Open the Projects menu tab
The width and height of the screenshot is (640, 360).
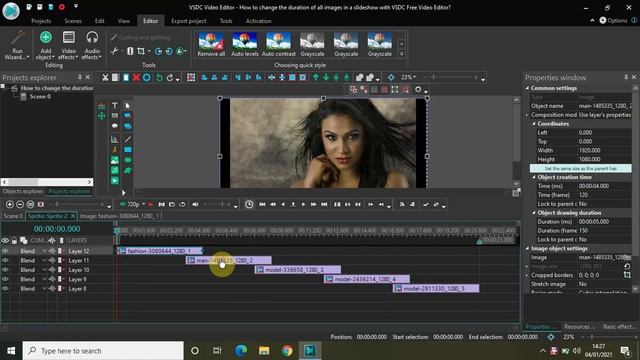[41, 21]
